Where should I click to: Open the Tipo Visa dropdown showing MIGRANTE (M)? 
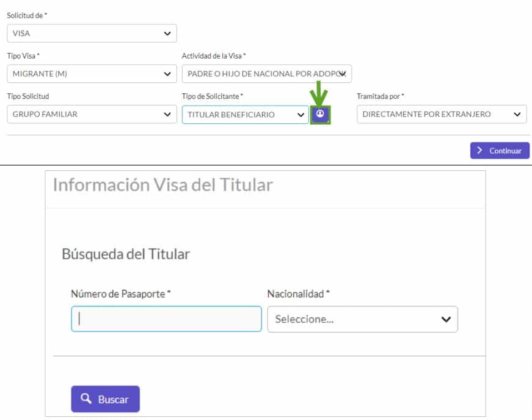(x=92, y=73)
